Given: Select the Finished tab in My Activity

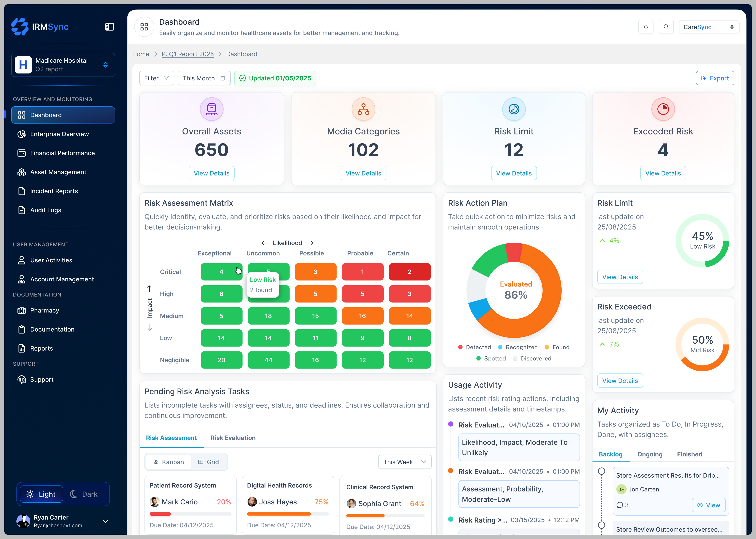Looking at the screenshot, I should pos(689,454).
